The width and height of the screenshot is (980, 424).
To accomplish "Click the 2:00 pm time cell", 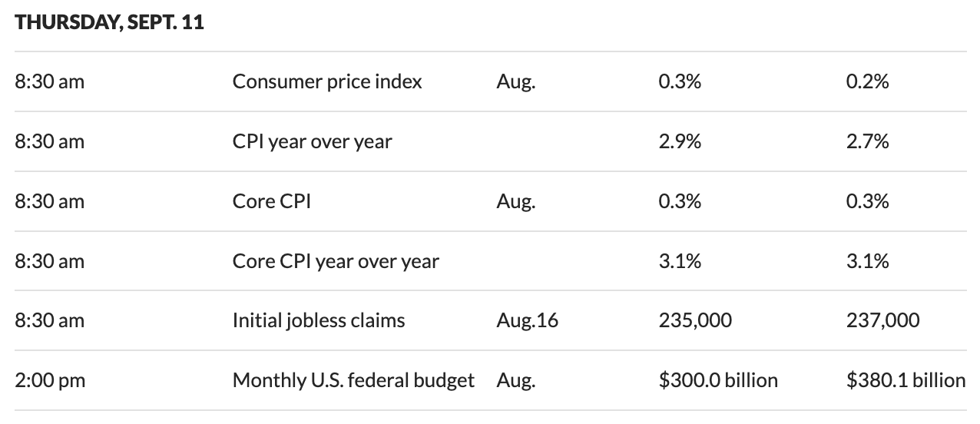I will [x=50, y=379].
